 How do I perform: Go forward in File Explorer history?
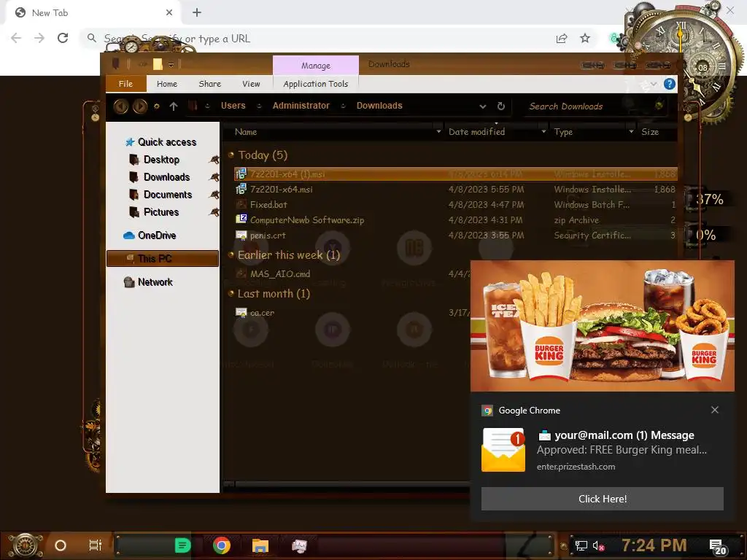[x=139, y=106]
